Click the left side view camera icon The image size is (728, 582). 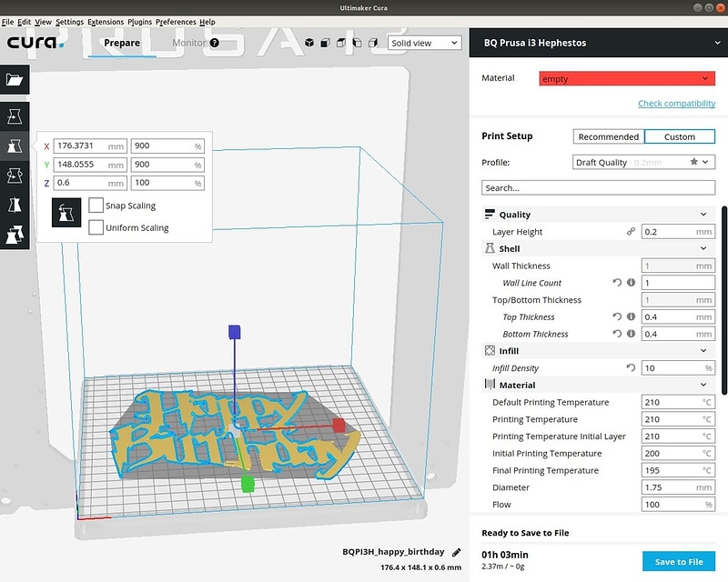coord(357,43)
